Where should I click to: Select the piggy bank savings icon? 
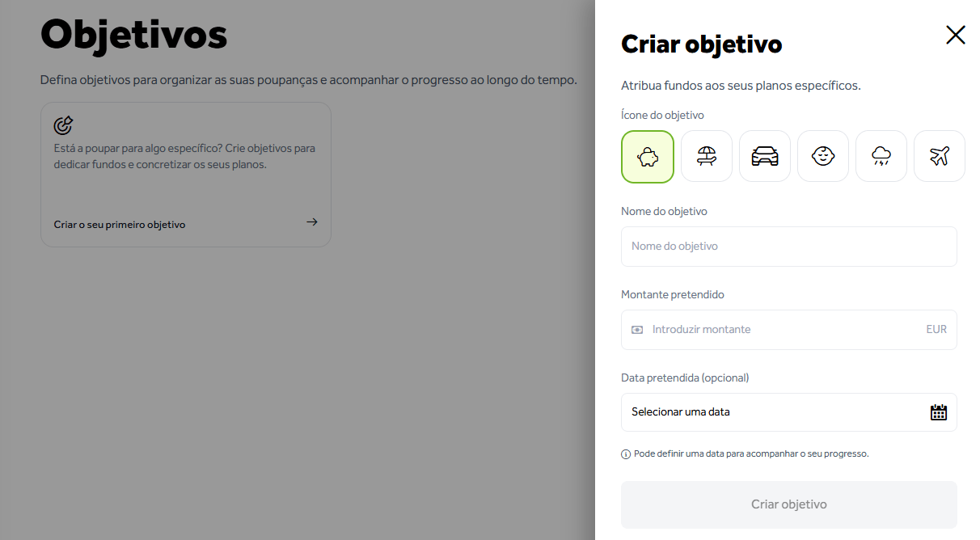[648, 156]
